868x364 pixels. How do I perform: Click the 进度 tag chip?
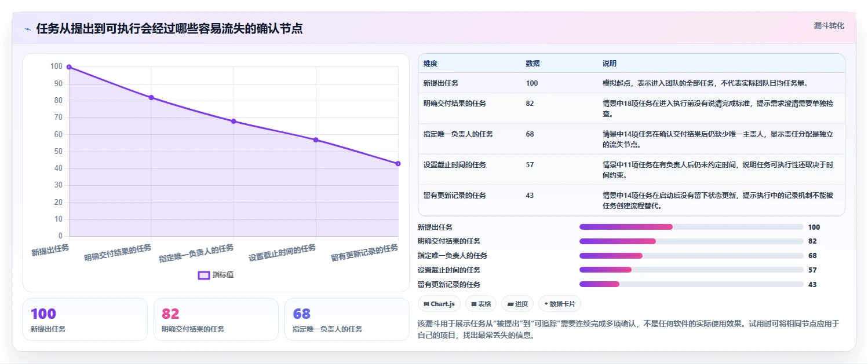517,304
